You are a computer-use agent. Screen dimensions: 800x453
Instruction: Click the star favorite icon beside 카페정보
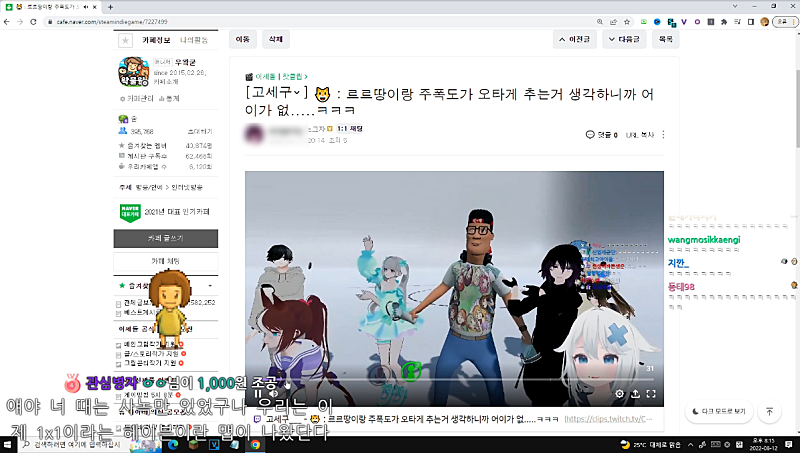(126, 40)
